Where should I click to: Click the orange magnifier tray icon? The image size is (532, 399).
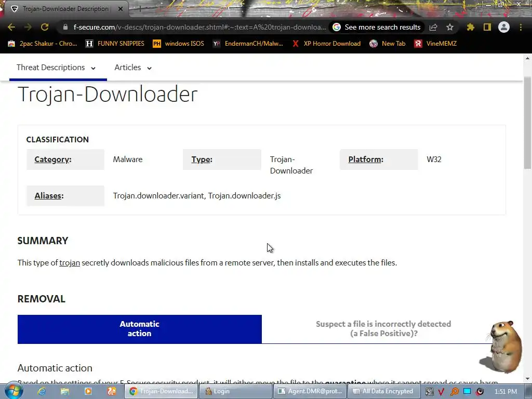tap(454, 392)
